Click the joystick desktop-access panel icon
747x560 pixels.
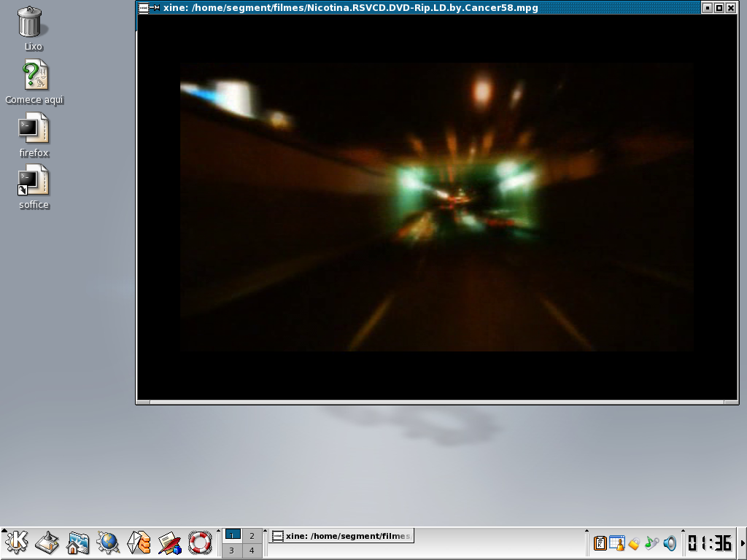(47, 542)
